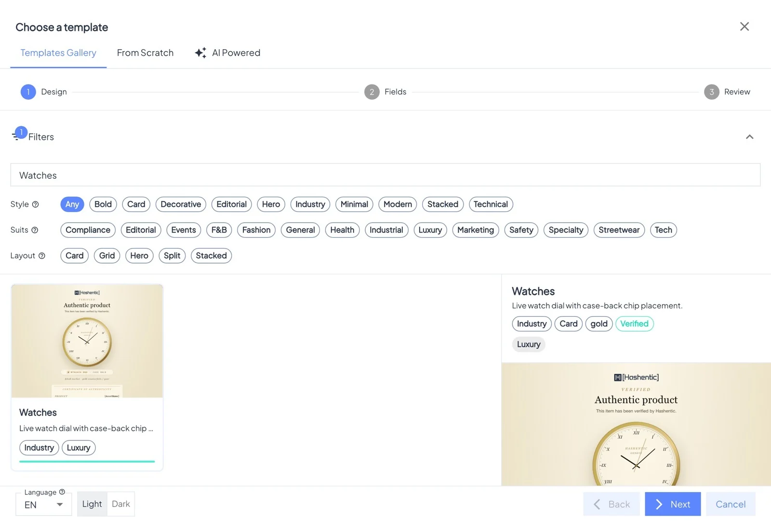Click the Industry tag on Watches card

(x=39, y=448)
